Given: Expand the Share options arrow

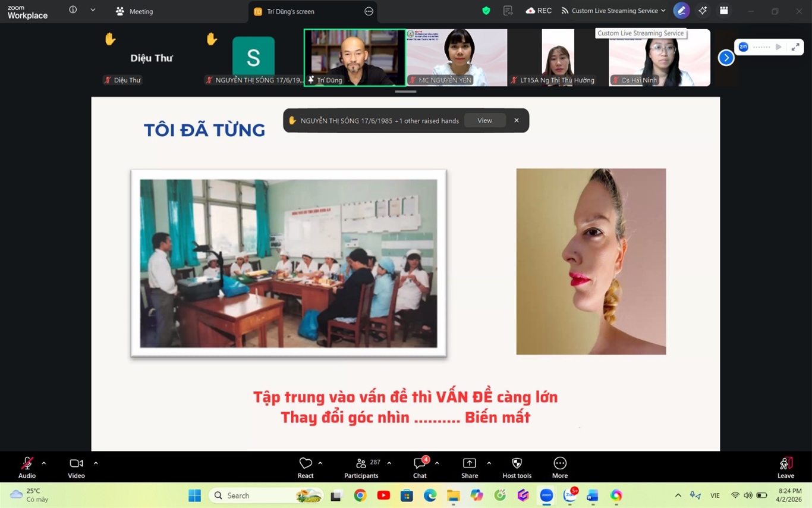Looking at the screenshot, I should (x=489, y=463).
